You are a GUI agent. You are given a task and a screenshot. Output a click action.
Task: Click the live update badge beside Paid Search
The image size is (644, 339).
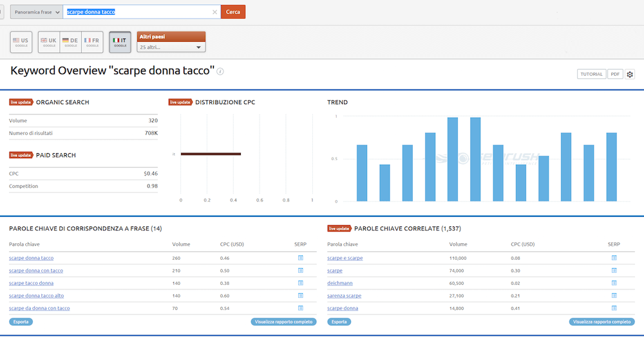coord(21,155)
